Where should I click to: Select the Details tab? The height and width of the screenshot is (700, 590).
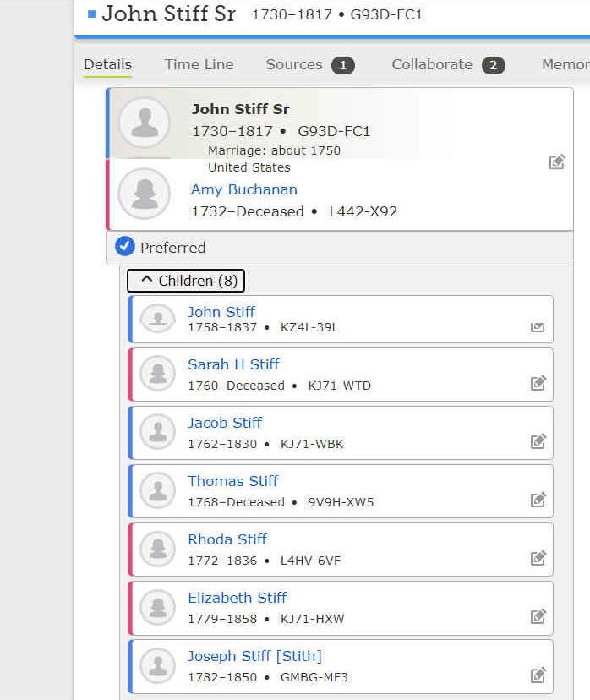coord(107,64)
